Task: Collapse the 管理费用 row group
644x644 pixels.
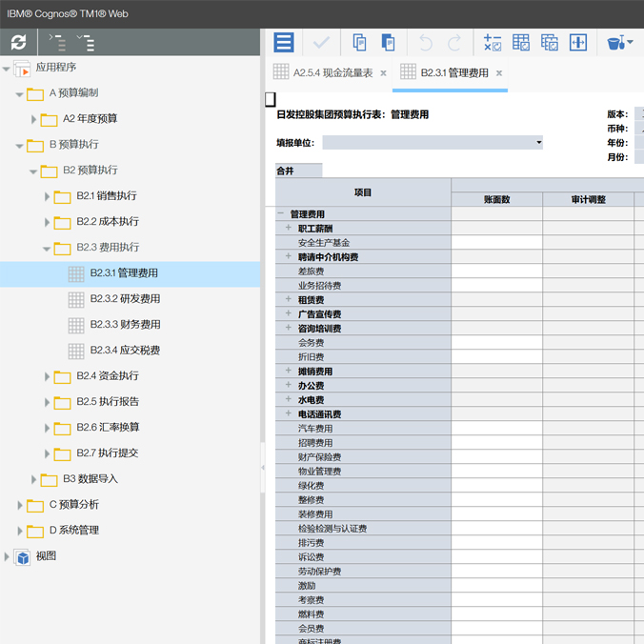Action: coord(280,213)
